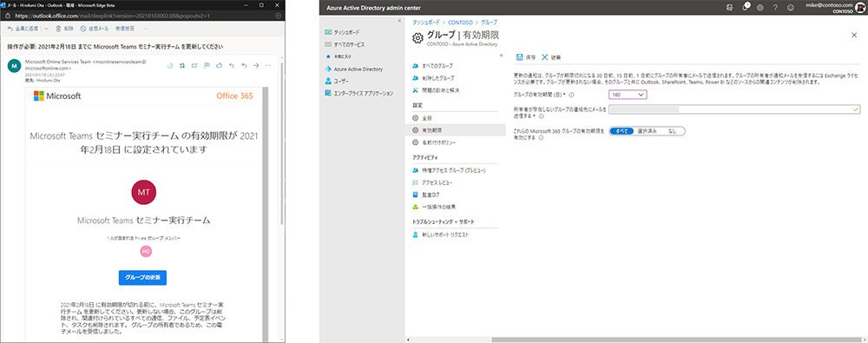
Task: Click the pop-out window icon in email header
Action: [194, 65]
